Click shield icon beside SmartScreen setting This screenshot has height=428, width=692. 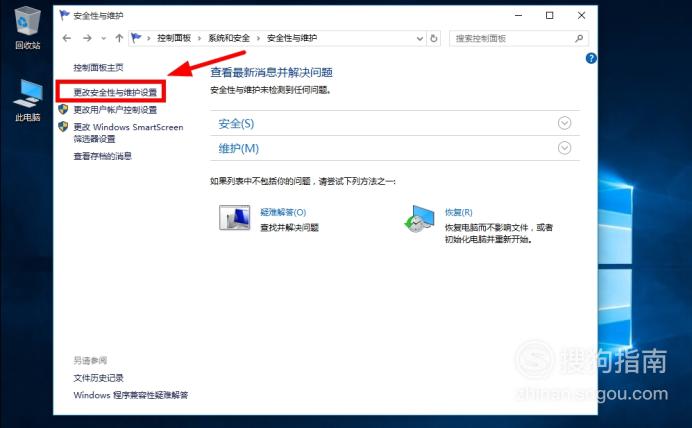pyautogui.click(x=63, y=127)
